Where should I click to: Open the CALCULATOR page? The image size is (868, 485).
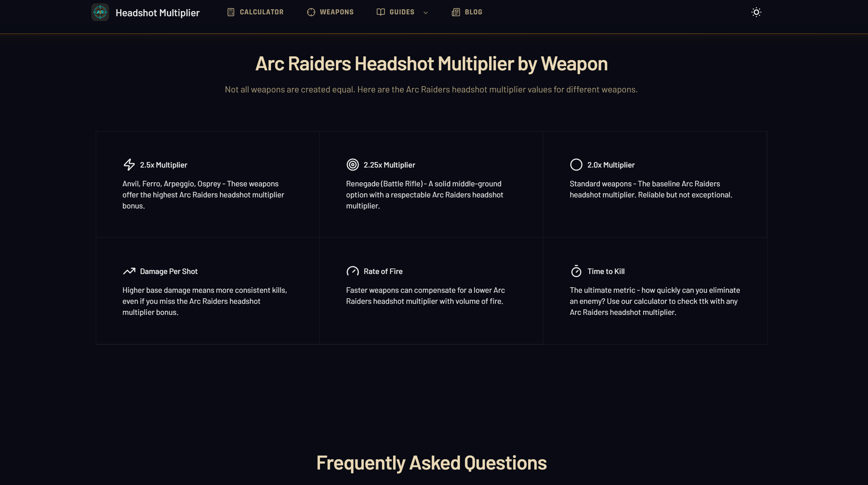pyautogui.click(x=261, y=12)
